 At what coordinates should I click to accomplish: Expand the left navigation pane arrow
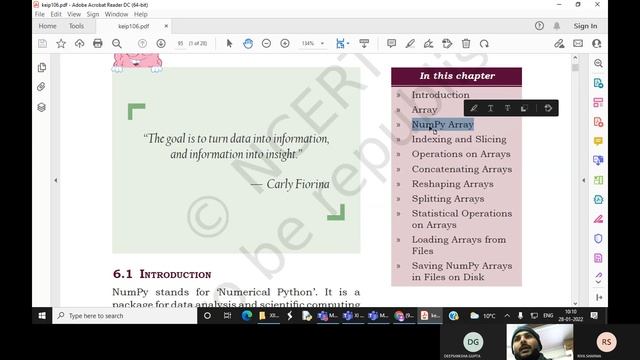[56, 180]
